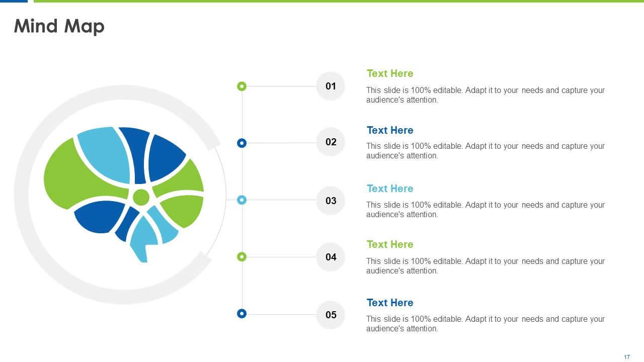Viewport: 644px width, 362px height.
Task: Select the Mind Map slide title
Action: [x=59, y=26]
